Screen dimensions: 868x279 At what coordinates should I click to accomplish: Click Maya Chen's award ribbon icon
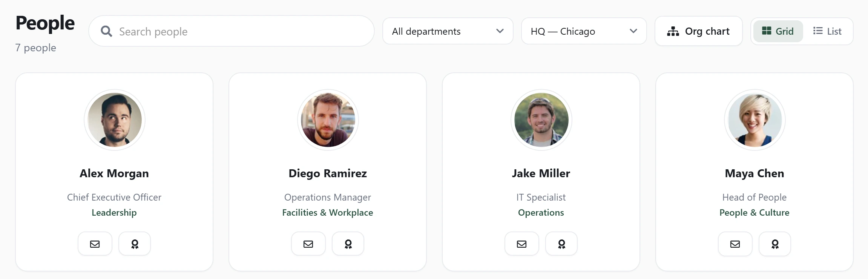(775, 244)
